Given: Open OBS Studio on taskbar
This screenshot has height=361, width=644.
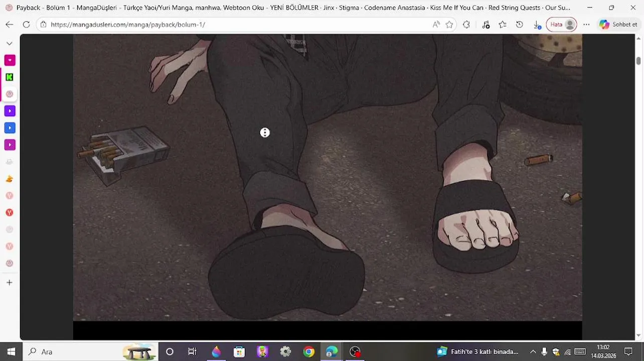Looking at the screenshot, I should 355,352.
